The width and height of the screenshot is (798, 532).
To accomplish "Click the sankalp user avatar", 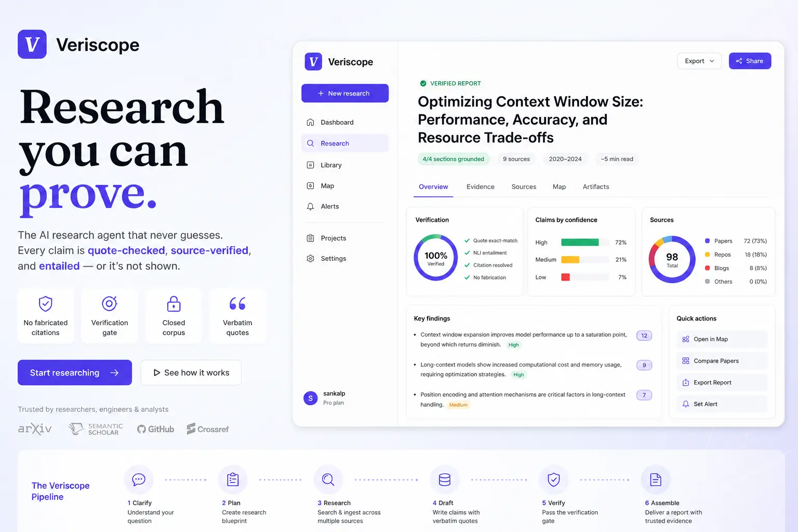I will point(310,398).
